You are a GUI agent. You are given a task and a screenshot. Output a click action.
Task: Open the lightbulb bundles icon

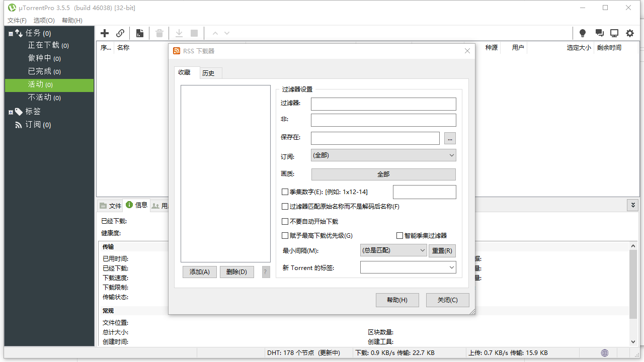583,33
